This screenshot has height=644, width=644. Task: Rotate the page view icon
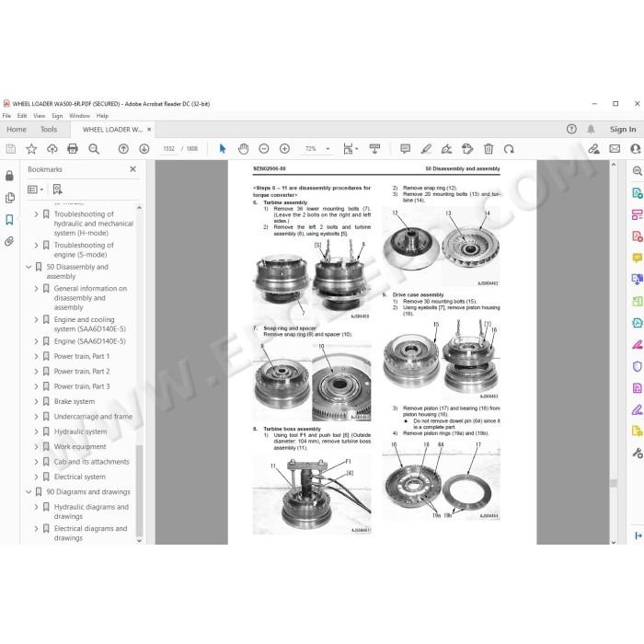click(509, 149)
